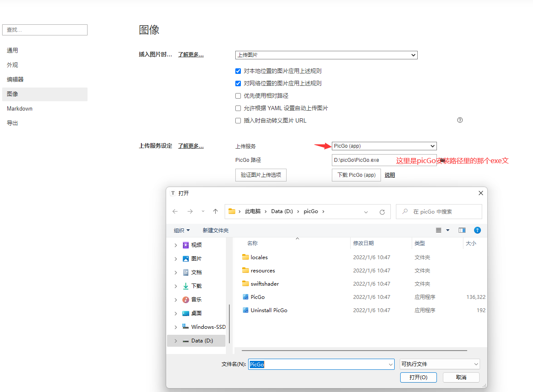Enable 优先使用相对路径 checkbox
Image resolution: width=533 pixels, height=392 pixels.
pyautogui.click(x=238, y=96)
